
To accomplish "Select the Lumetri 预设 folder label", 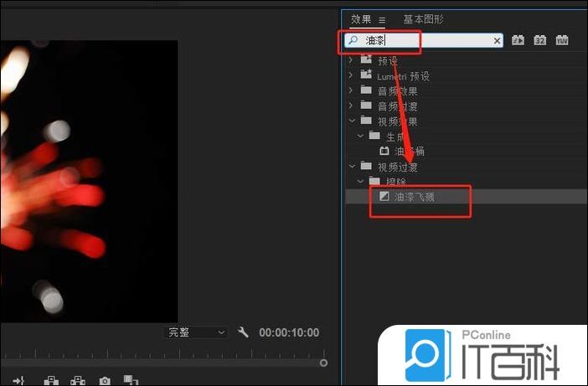I will [x=403, y=76].
